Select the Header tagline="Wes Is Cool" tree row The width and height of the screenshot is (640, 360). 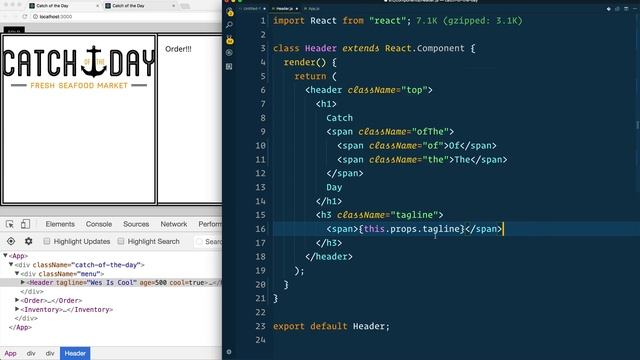[x=111, y=282]
